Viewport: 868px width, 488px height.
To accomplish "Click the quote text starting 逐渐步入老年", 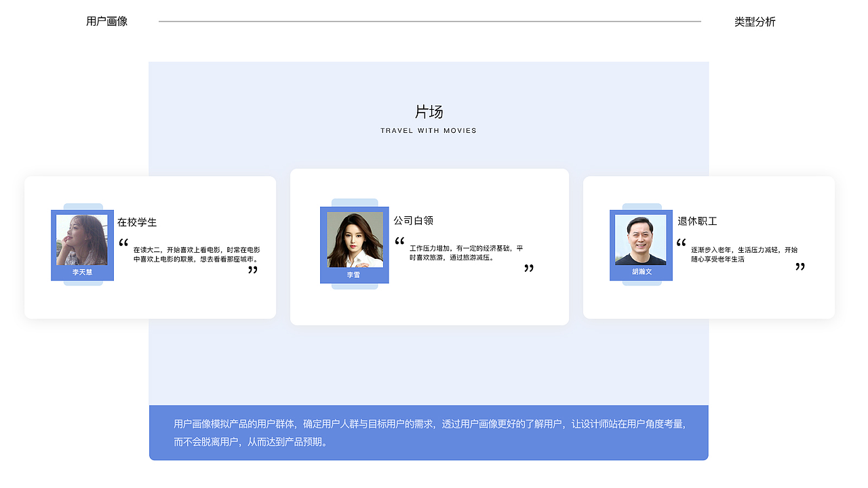I will tap(745, 254).
